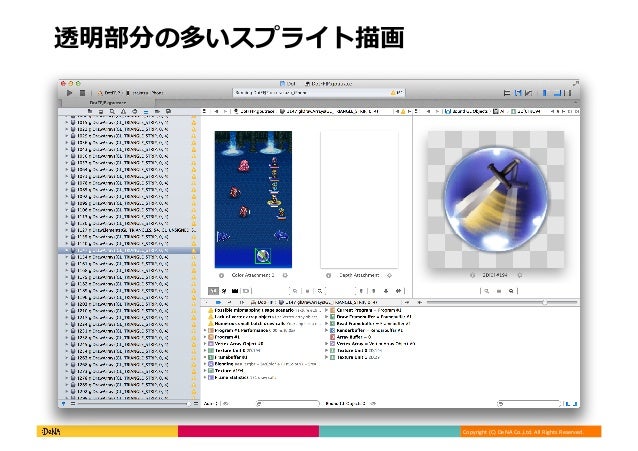Select the Project navigator folder icon
Image resolution: width=638 pixels, height=451 pixels.
tap(90, 111)
